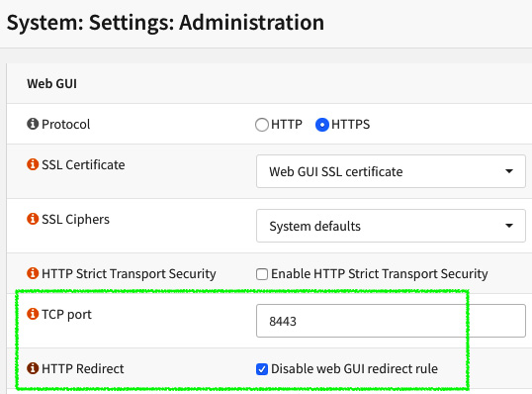Viewport: 532px width, 394px height.
Task: Click the HTTP Strict Transport Security label
Action: pos(129,274)
